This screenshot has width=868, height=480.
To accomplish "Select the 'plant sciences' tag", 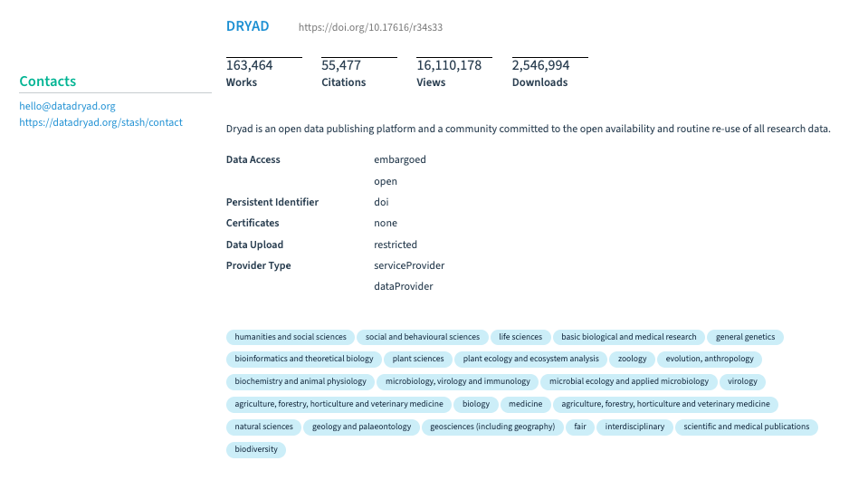I will [418, 359].
